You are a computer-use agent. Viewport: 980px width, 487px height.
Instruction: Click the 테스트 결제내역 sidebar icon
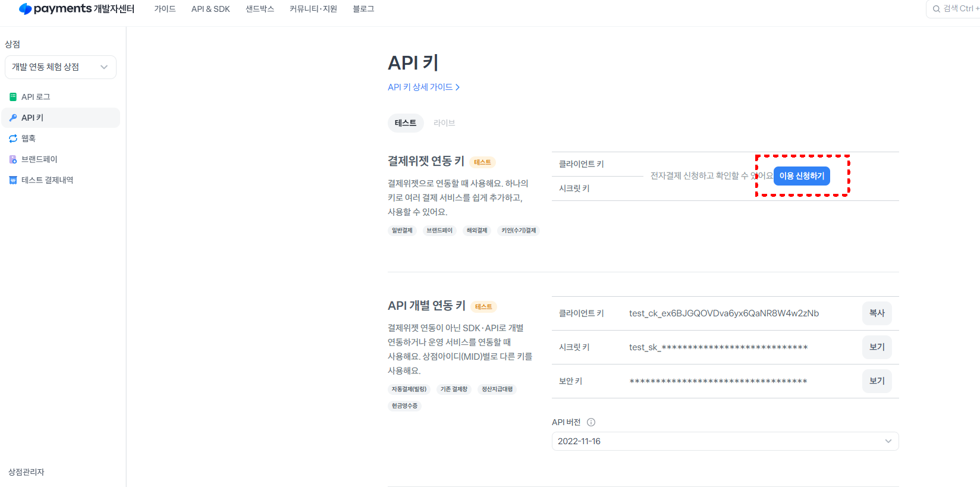[x=13, y=180]
